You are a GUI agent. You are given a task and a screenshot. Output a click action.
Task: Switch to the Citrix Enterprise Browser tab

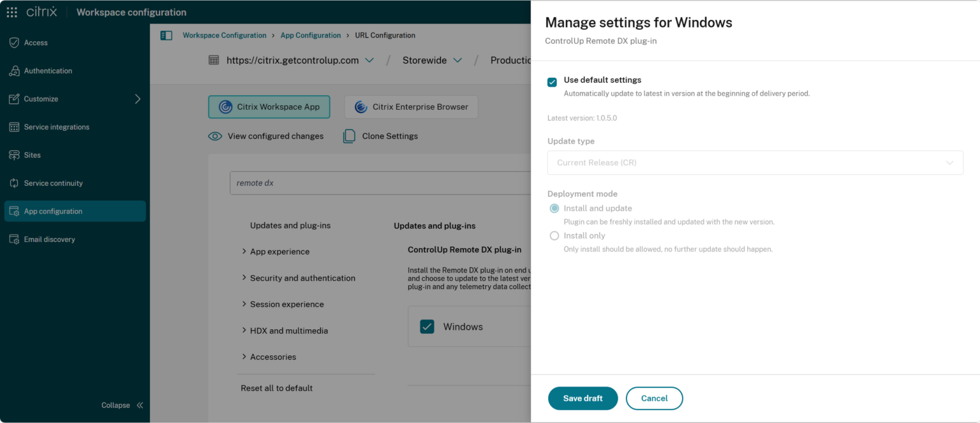tap(412, 107)
